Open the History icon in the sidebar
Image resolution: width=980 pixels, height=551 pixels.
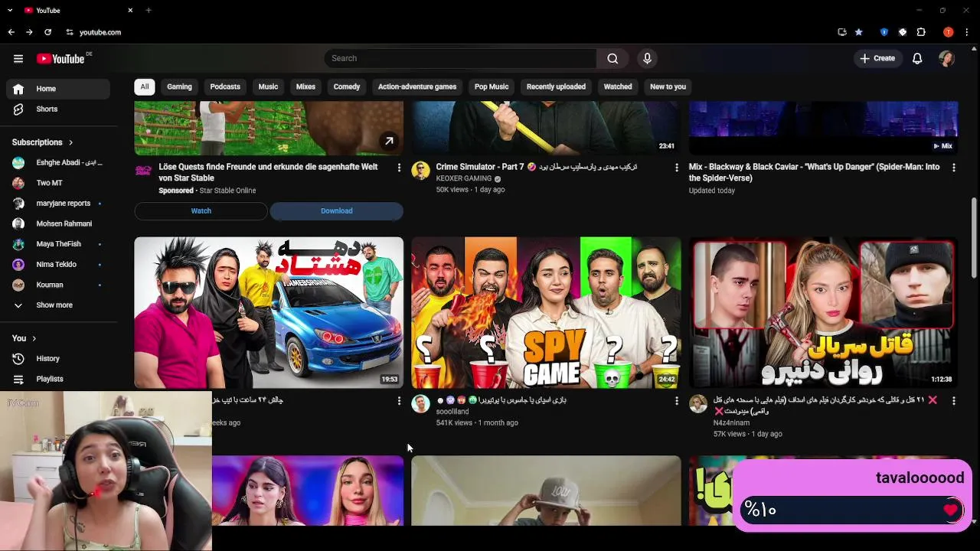(18, 358)
